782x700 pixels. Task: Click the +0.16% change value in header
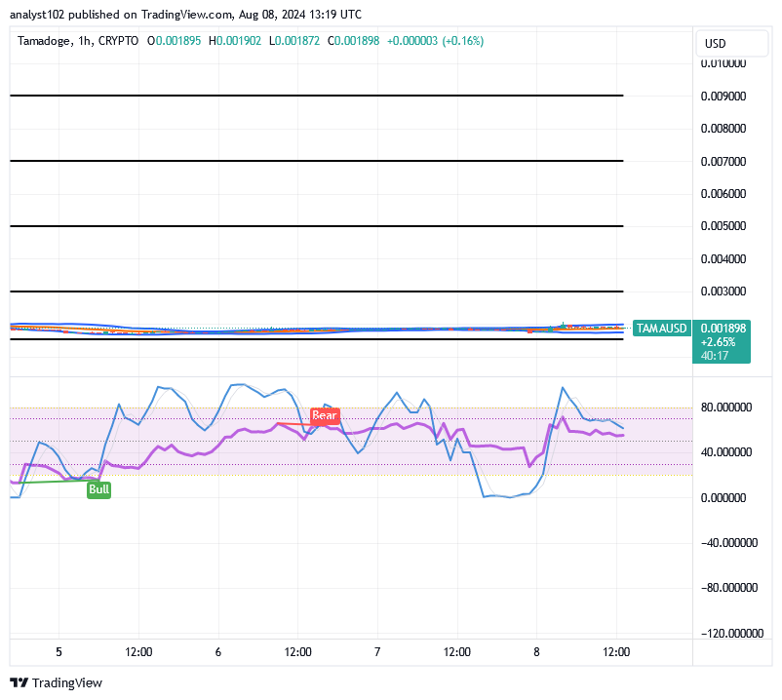[462, 41]
